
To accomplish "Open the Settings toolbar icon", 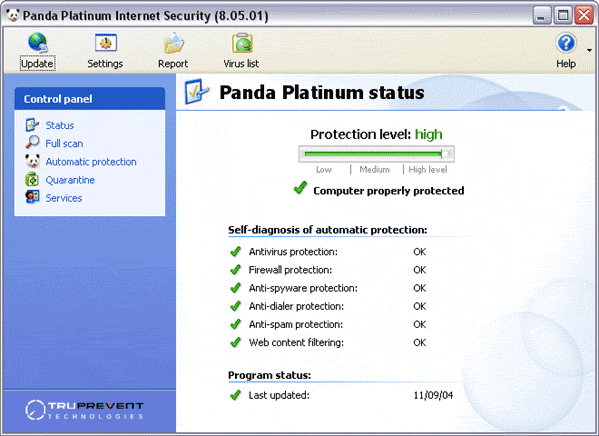I will [105, 42].
